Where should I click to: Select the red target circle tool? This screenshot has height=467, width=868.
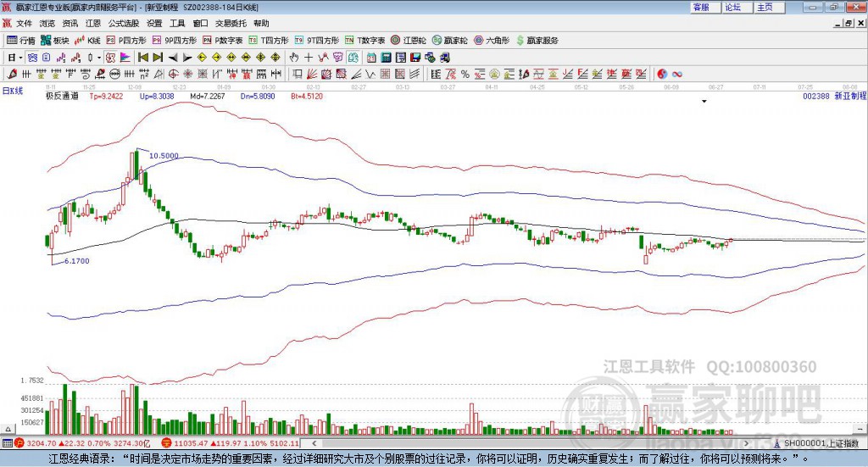point(173,74)
